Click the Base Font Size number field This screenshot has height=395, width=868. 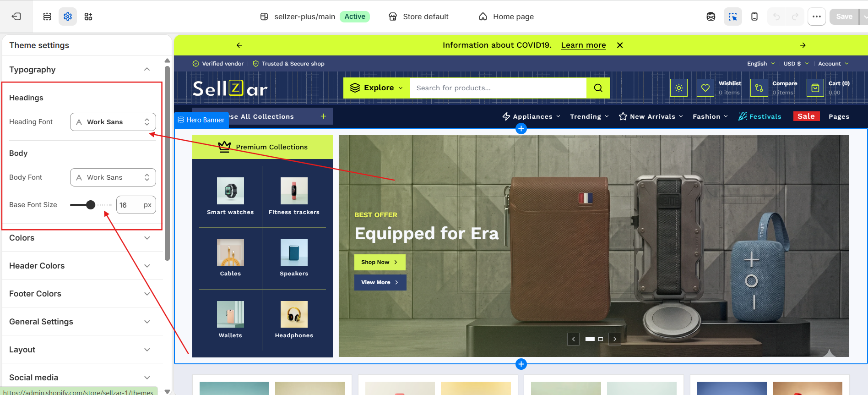click(136, 205)
